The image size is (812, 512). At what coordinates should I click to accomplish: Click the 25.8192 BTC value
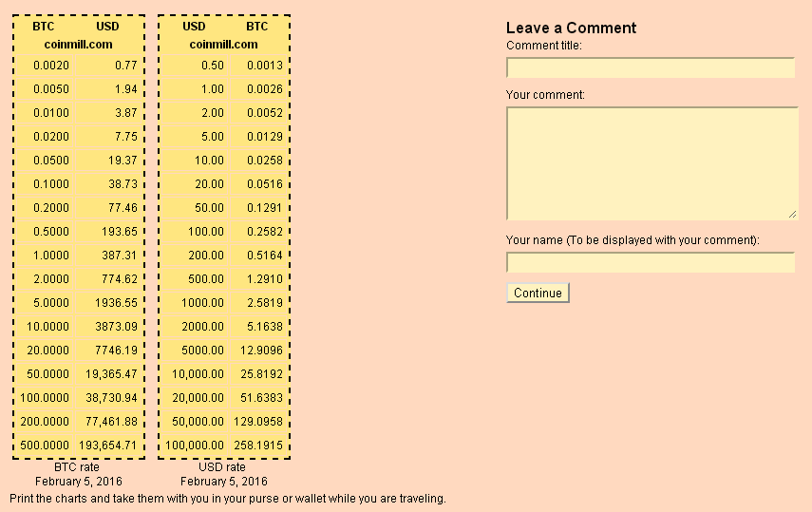point(261,374)
